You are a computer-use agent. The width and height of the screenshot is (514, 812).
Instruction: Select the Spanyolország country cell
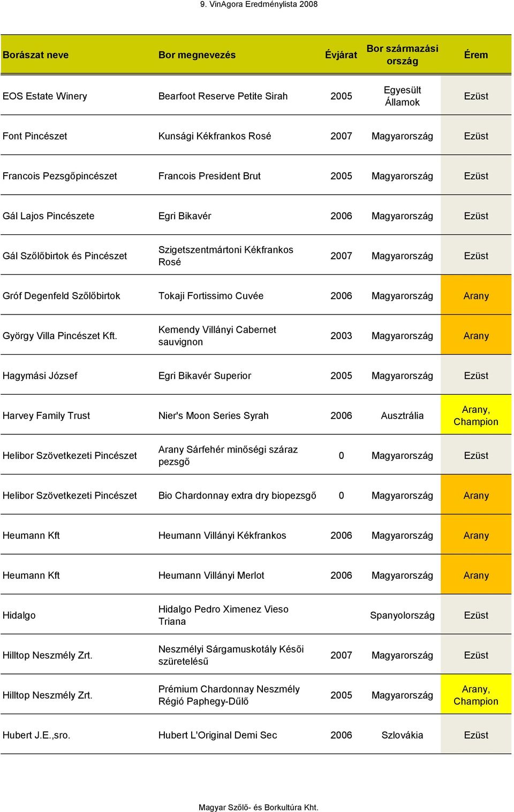(402, 615)
